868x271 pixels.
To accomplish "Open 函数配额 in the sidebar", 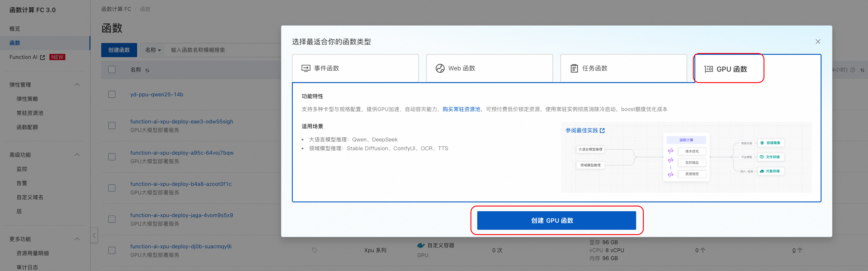I will 27,127.
